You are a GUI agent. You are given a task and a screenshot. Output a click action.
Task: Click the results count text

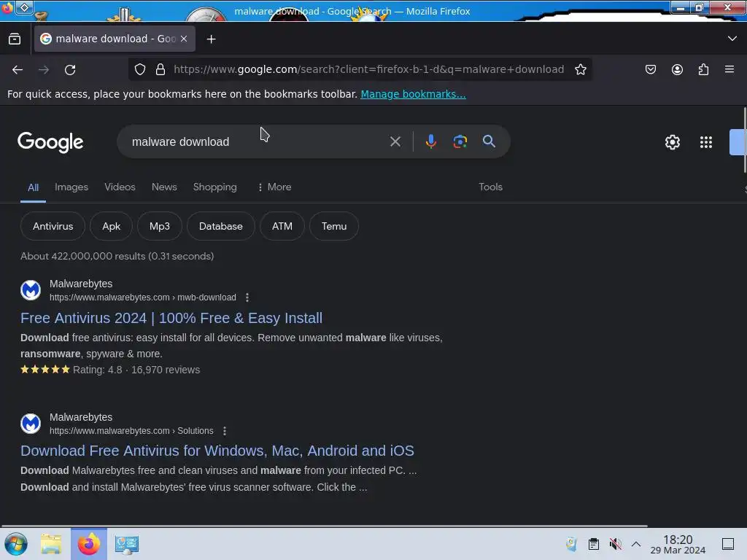[117, 256]
